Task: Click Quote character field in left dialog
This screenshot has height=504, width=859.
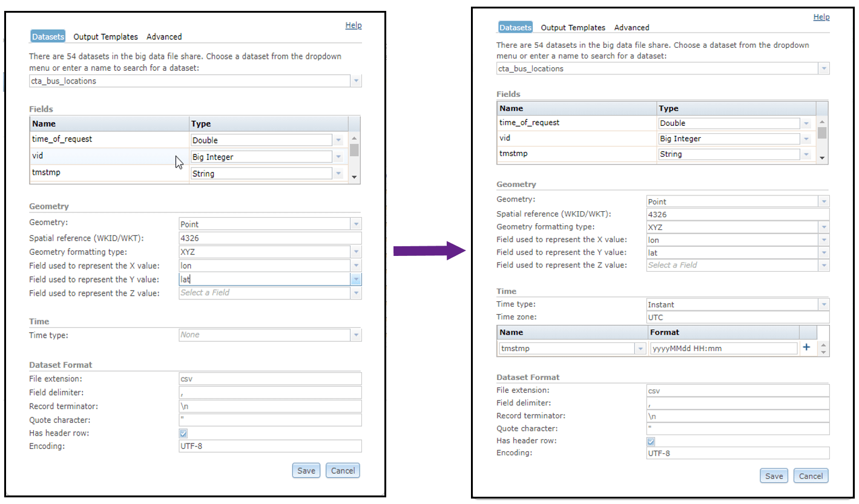Action: 270,419
